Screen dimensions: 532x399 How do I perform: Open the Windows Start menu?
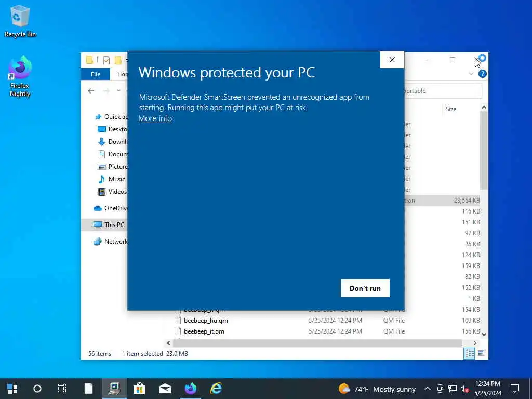coord(12,389)
